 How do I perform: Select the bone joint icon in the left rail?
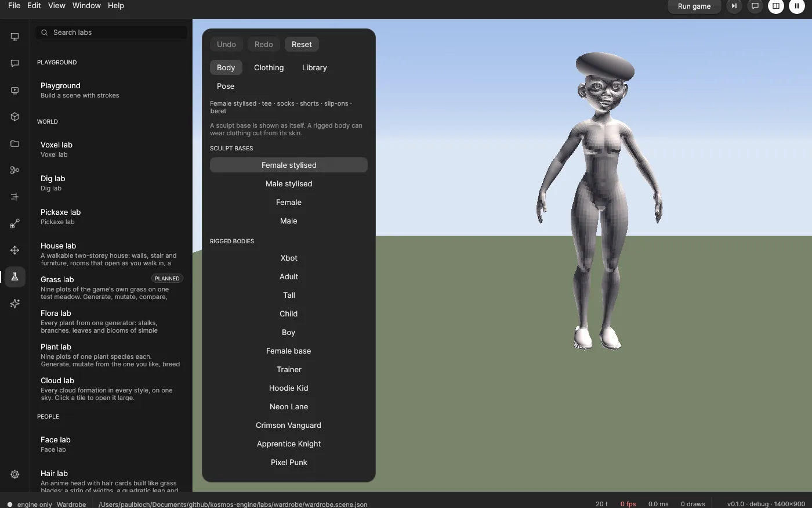15,224
